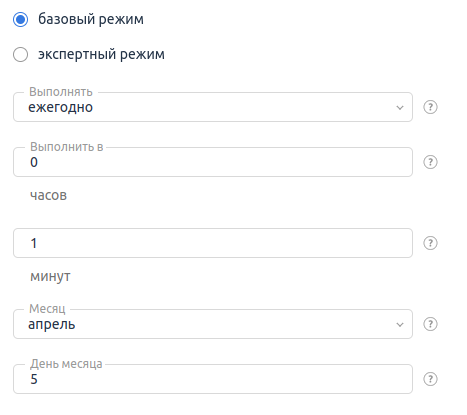Screen dimensions: 467x415
Task: Click the часов label under hours
Action: click(48, 195)
